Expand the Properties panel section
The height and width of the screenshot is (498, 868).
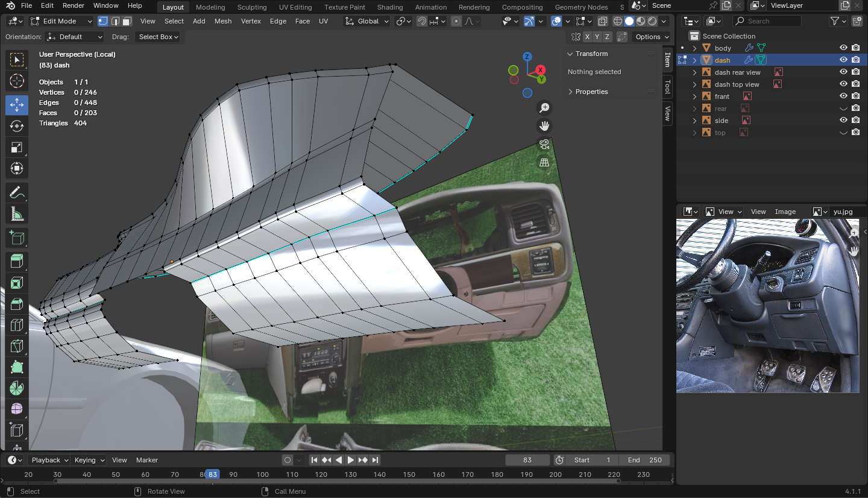pyautogui.click(x=591, y=92)
